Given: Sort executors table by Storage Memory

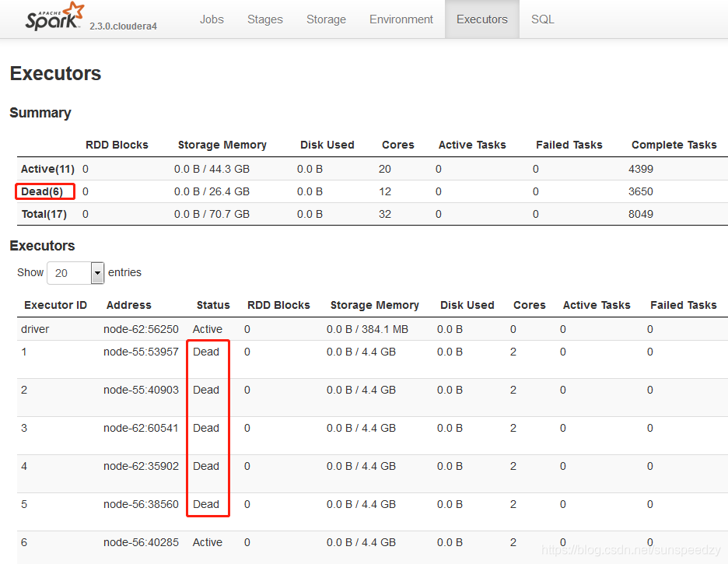Looking at the screenshot, I should point(375,305).
